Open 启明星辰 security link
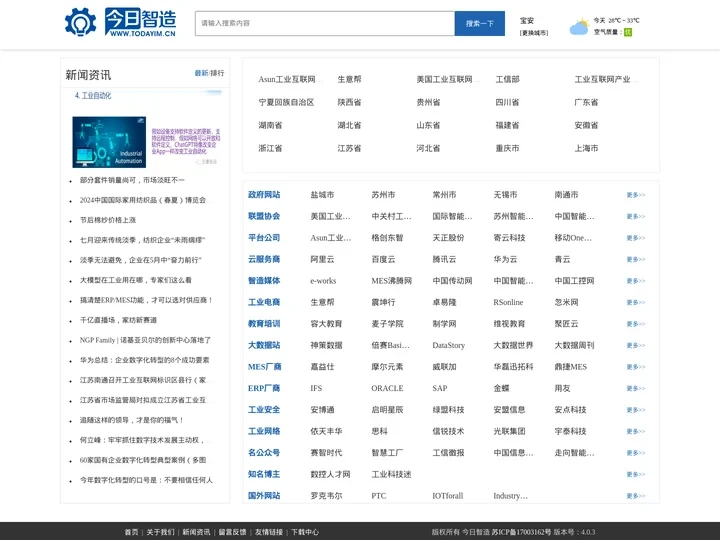The image size is (720, 540). [387, 410]
